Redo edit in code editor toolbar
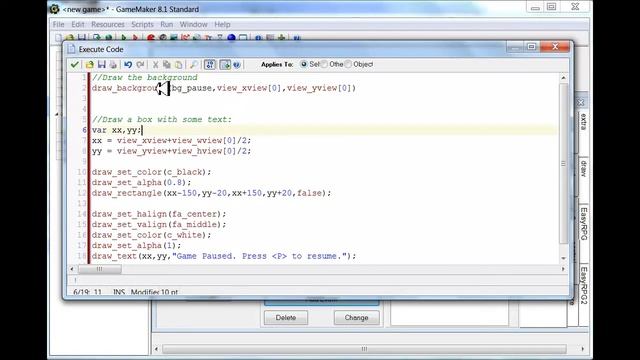The image size is (640, 360). point(140,64)
